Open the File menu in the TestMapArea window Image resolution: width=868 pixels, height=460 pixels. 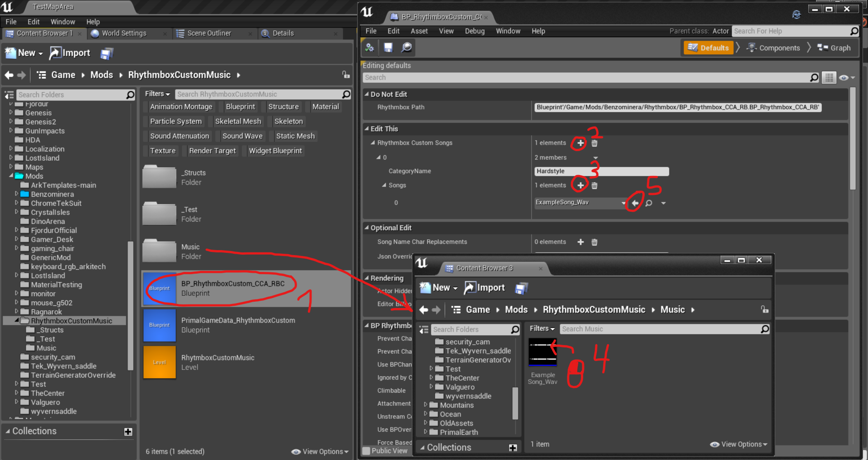pyautogui.click(x=11, y=22)
